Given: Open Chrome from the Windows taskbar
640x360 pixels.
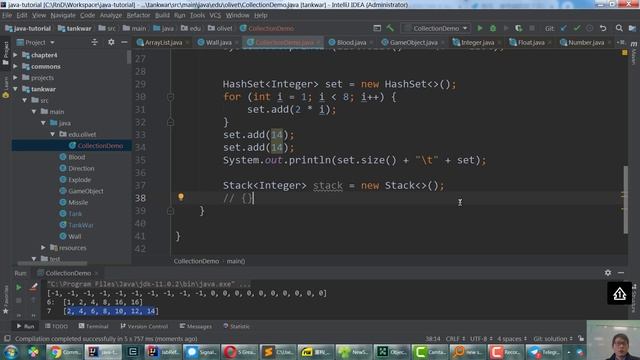Looking at the screenshot, I should [64, 352].
